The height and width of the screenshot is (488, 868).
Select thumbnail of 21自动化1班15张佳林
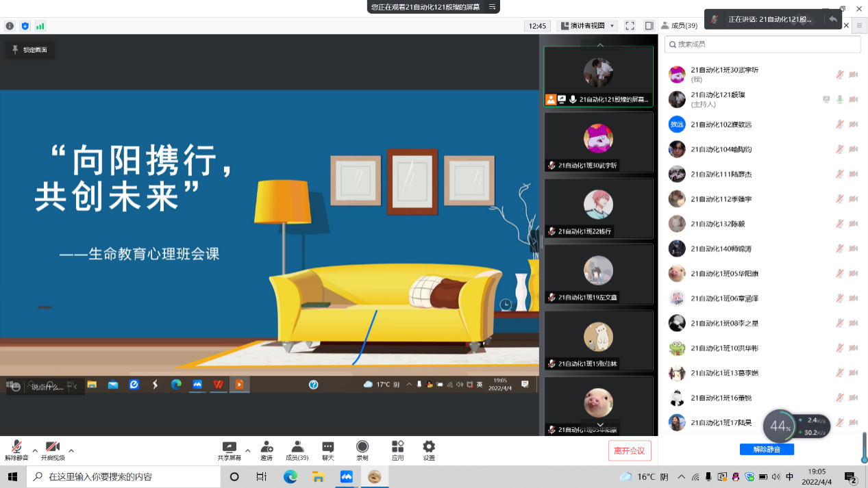pos(599,341)
